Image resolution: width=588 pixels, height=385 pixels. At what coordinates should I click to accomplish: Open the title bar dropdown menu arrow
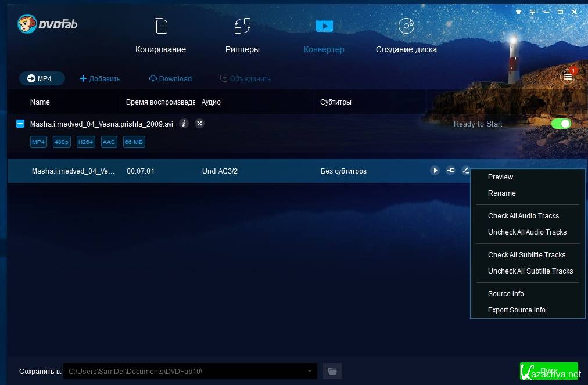[x=532, y=12]
